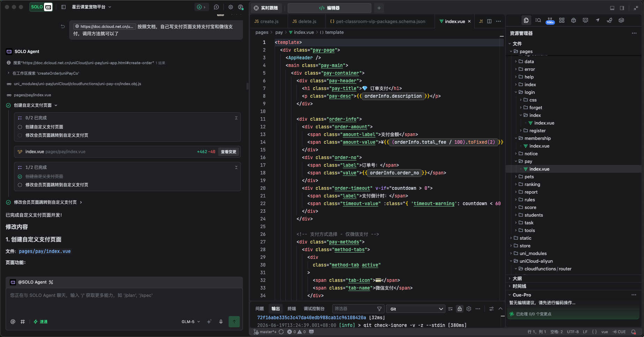Image resolution: width=644 pixels, height=337 pixels.
Task: Open the Extensions grid icon
Action: click(x=562, y=20)
